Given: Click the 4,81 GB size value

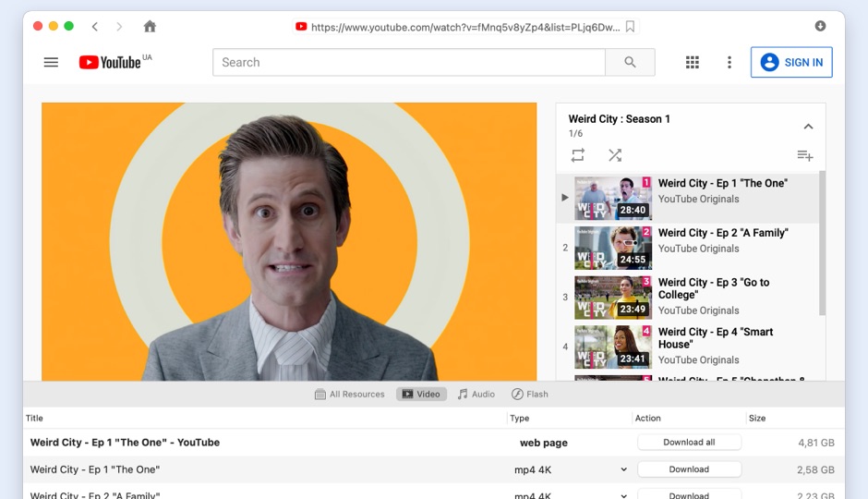Looking at the screenshot, I should pyautogui.click(x=816, y=443).
